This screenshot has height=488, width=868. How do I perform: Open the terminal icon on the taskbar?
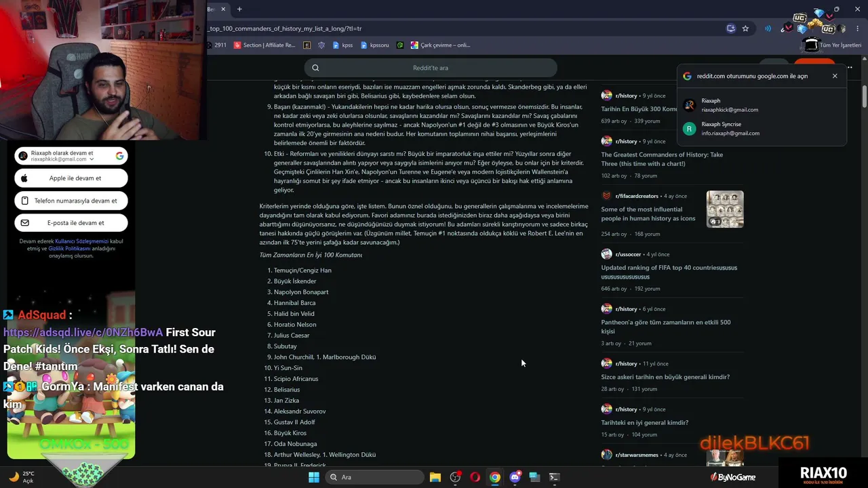click(x=554, y=477)
